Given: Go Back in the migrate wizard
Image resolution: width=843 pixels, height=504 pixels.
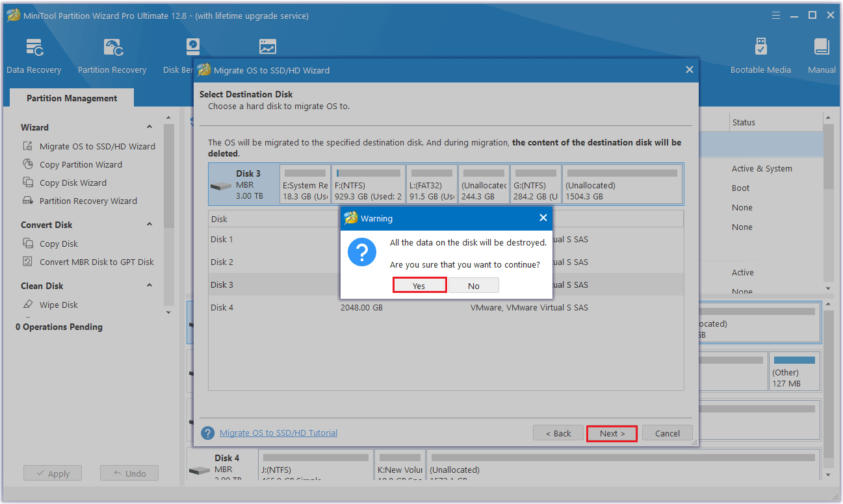Looking at the screenshot, I should [558, 433].
